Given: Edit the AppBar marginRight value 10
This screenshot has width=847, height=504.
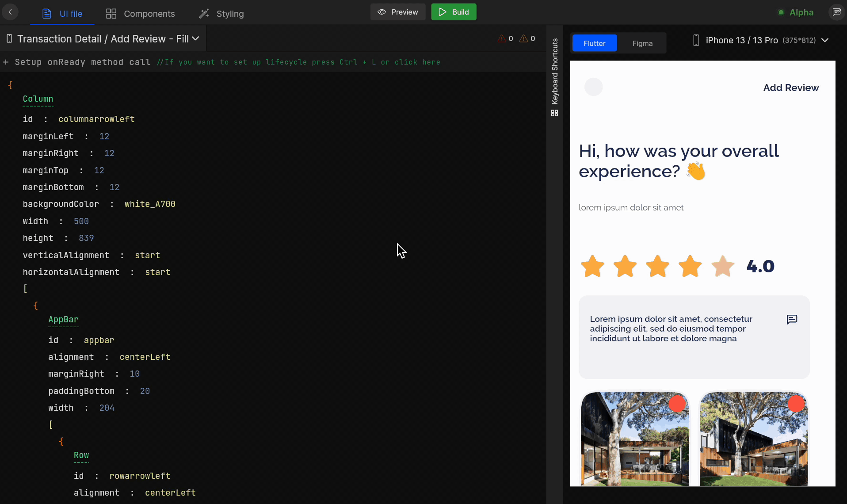Looking at the screenshot, I should 135,374.
